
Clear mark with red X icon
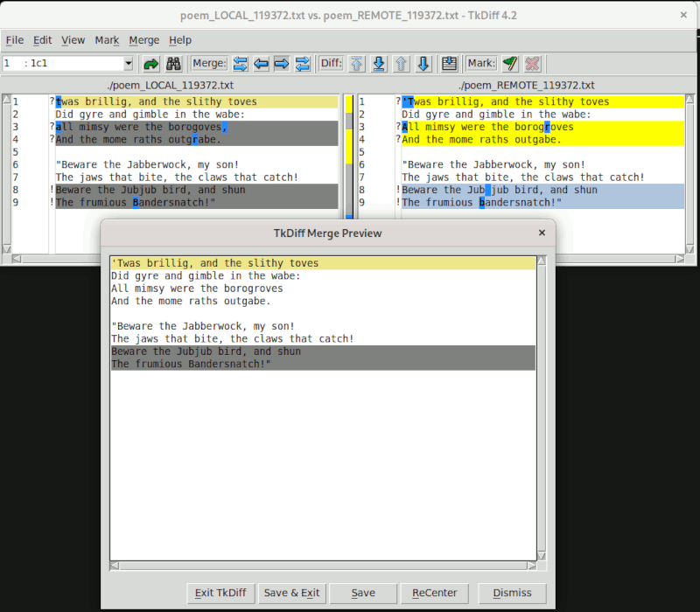point(532,64)
